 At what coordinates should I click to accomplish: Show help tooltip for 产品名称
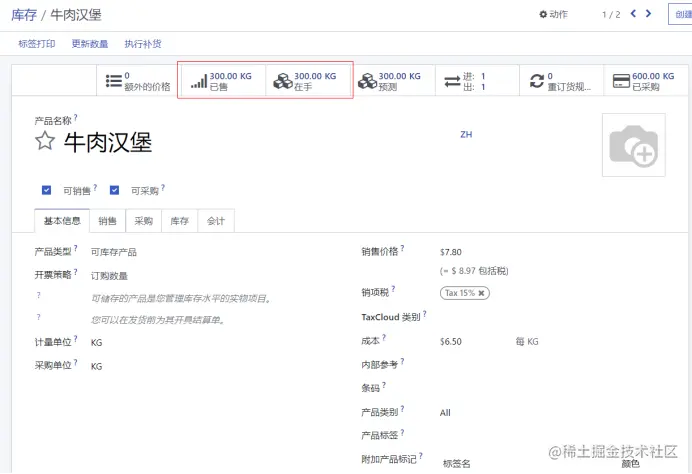(75, 117)
